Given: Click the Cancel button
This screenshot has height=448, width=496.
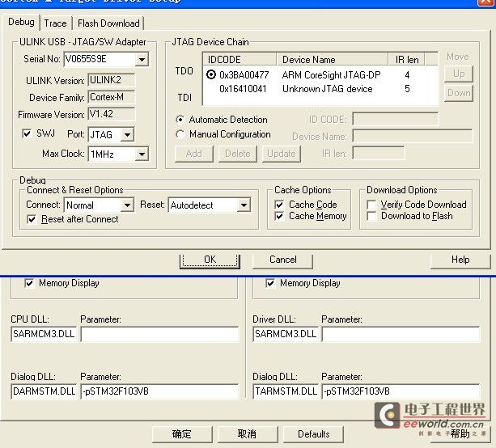Looking at the screenshot, I should 283,260.
